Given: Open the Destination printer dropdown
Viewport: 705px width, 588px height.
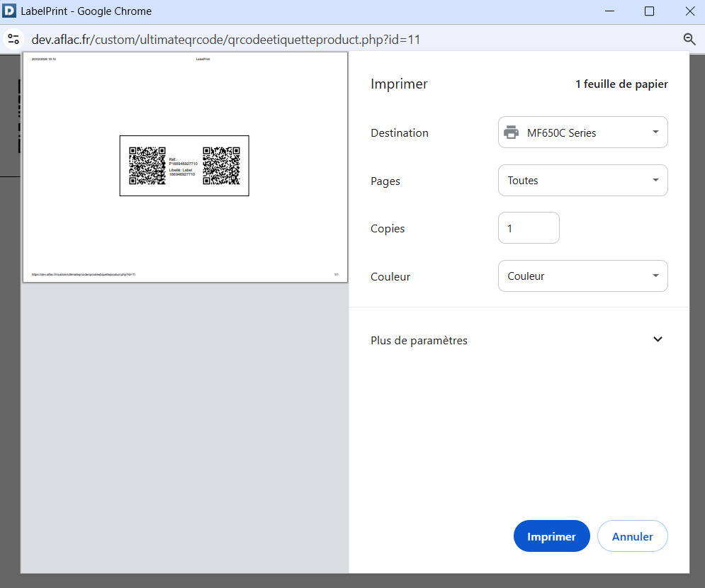Looking at the screenshot, I should tap(582, 132).
